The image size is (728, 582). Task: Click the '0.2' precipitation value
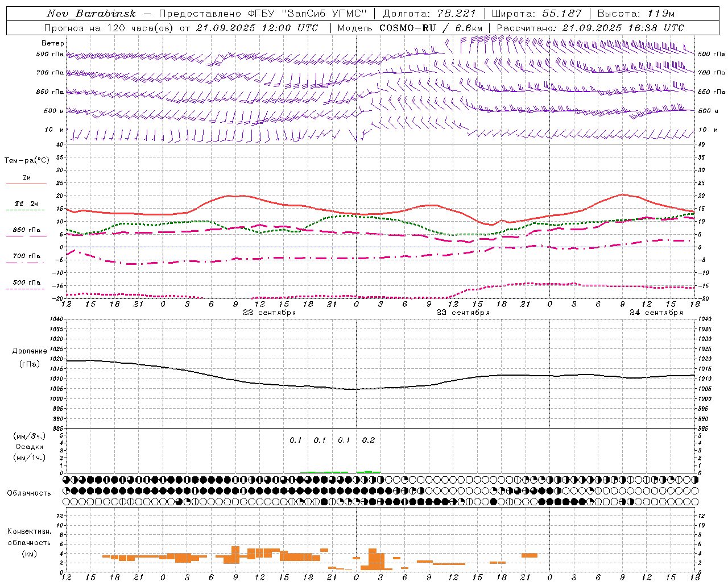369,440
